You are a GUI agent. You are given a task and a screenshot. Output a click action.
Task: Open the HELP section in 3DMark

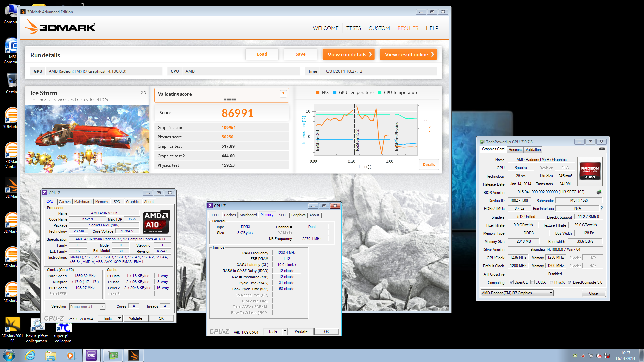[x=432, y=28]
